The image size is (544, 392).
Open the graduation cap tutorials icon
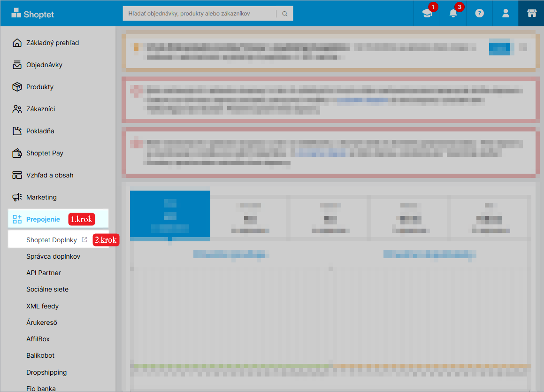click(x=427, y=14)
